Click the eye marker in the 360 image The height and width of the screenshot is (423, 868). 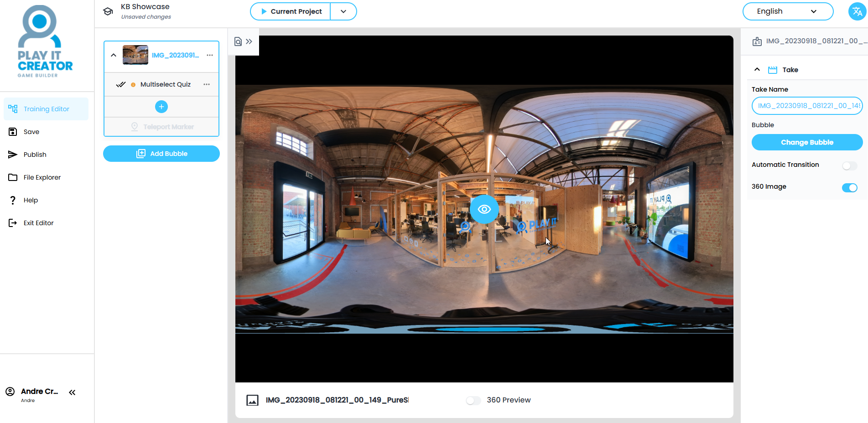pos(484,209)
